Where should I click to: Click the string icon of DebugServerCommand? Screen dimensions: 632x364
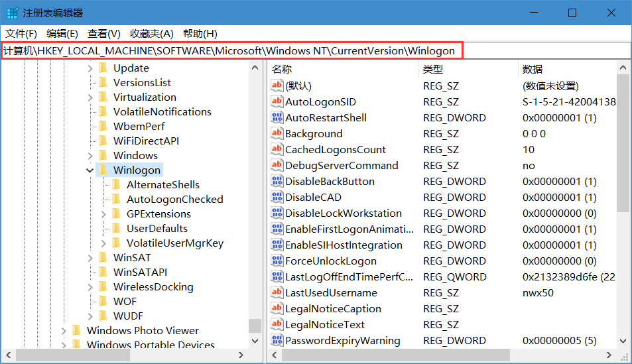(277, 165)
